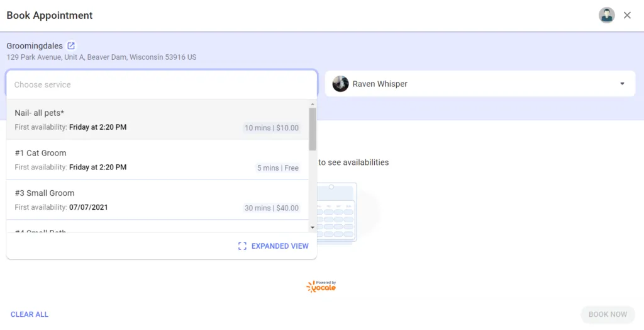Select #3 Small Groom service
644x330 pixels.
point(157,200)
